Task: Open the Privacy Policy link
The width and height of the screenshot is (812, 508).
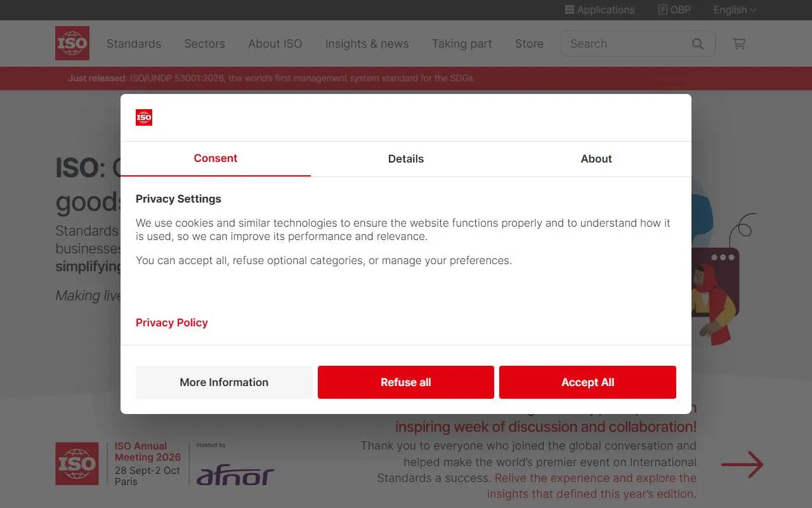Action: point(172,323)
